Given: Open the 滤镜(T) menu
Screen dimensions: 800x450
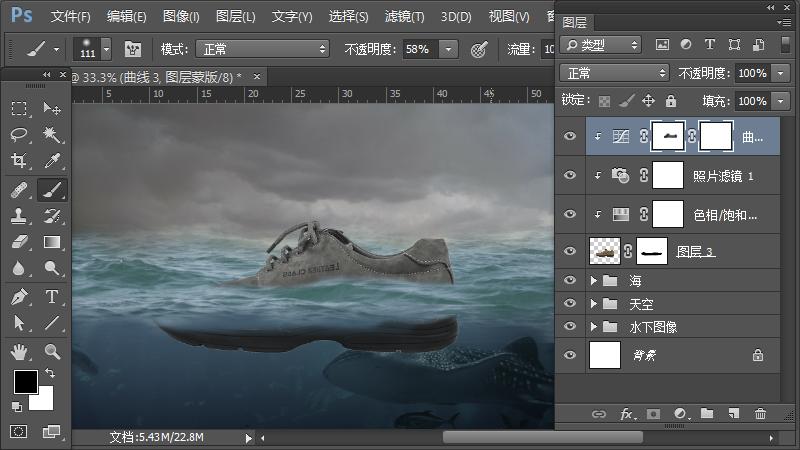Looking at the screenshot, I should point(405,16).
